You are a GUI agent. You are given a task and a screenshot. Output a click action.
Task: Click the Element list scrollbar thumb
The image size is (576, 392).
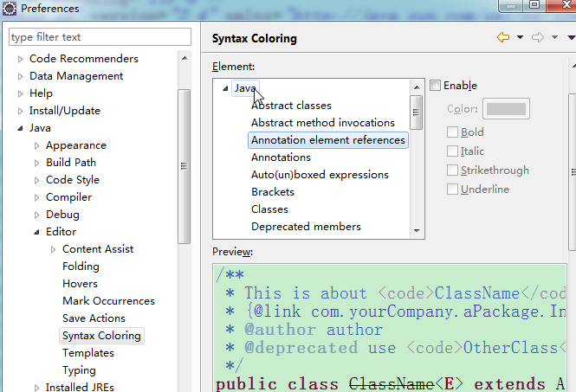tap(417, 112)
